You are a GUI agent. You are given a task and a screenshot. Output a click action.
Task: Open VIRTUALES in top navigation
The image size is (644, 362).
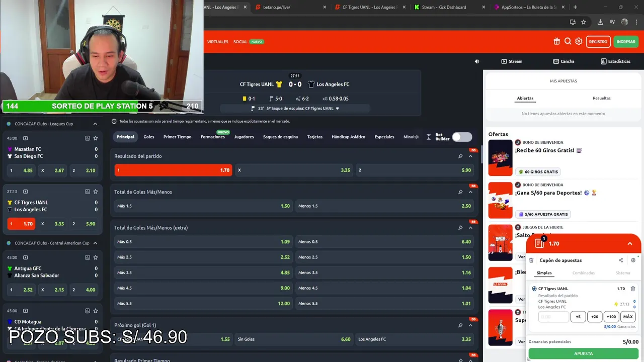(x=218, y=42)
